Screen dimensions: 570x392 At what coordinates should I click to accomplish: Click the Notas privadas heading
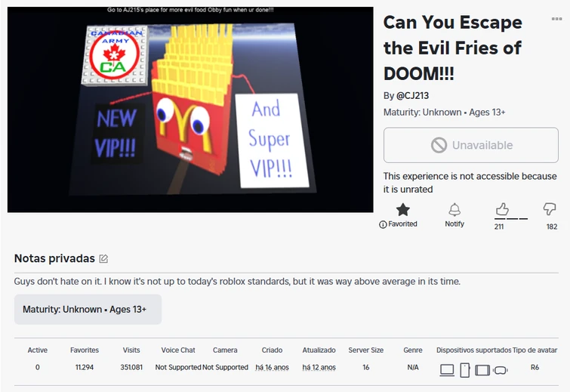pos(54,258)
